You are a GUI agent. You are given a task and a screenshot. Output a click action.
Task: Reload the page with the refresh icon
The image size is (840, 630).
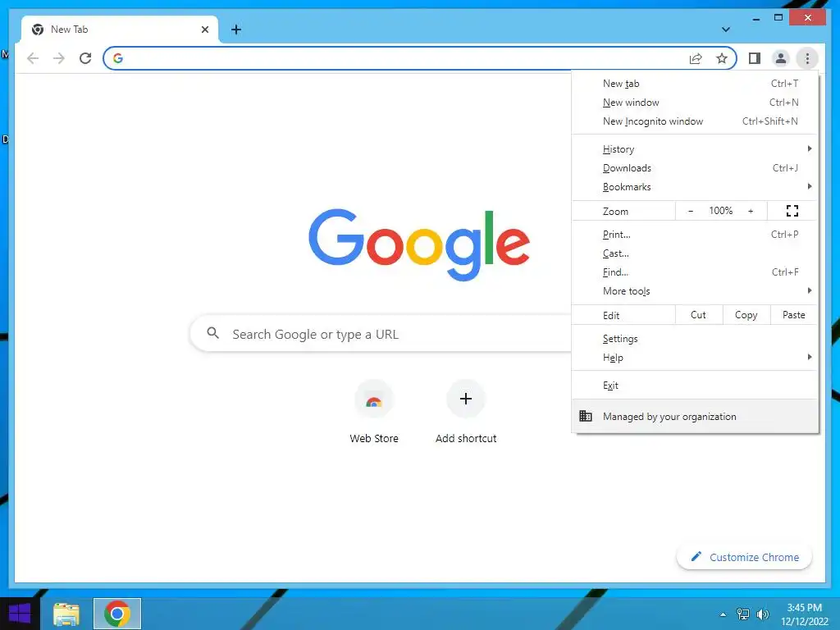pos(85,58)
